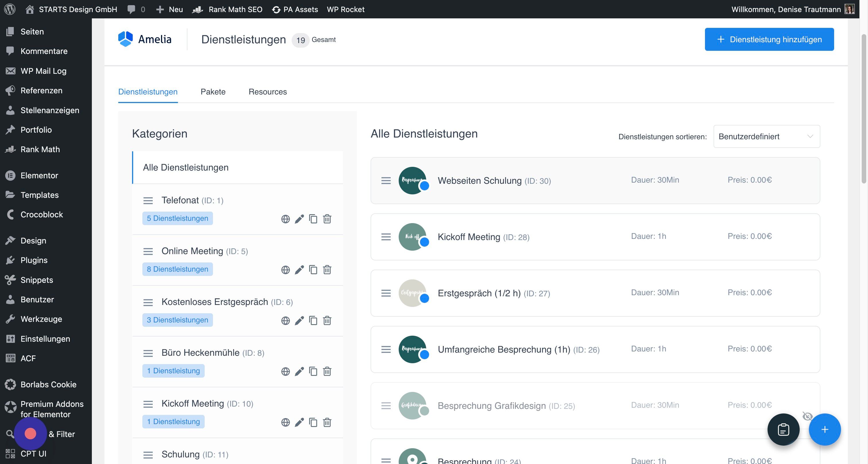Click globe icon for Kickoff Meeting category

[x=285, y=423]
